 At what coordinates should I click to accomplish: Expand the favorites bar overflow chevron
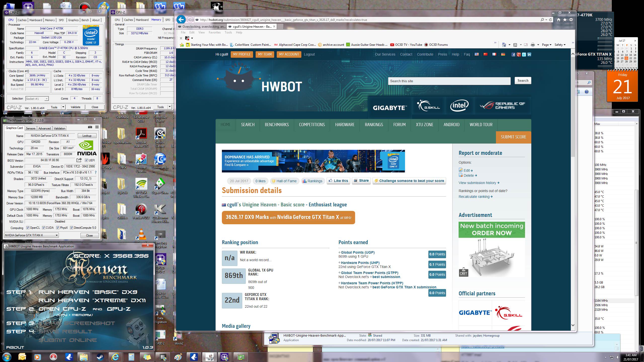tap(495, 43)
